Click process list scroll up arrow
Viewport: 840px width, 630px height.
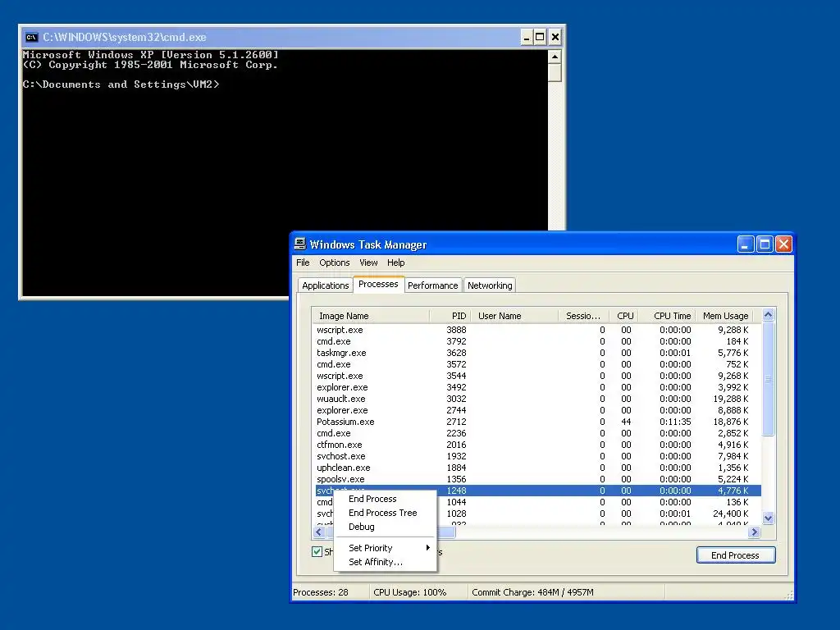[x=768, y=315]
